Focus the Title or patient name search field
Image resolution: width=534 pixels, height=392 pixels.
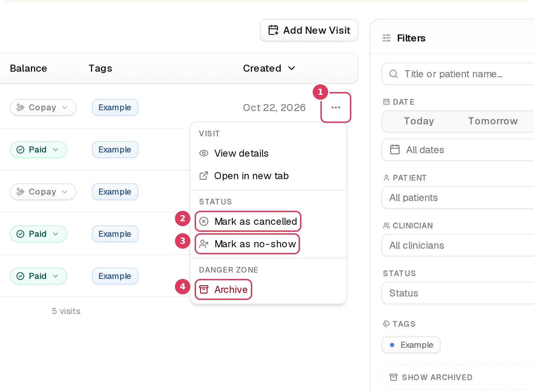click(x=458, y=74)
